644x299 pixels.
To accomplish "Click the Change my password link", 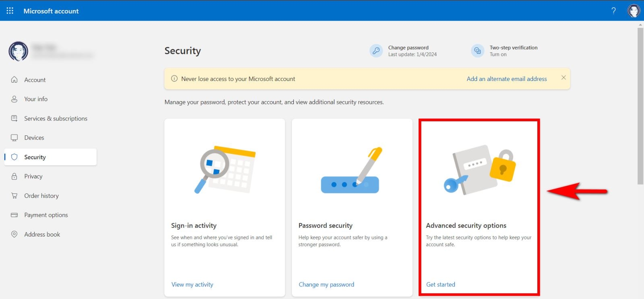I will point(326,284).
